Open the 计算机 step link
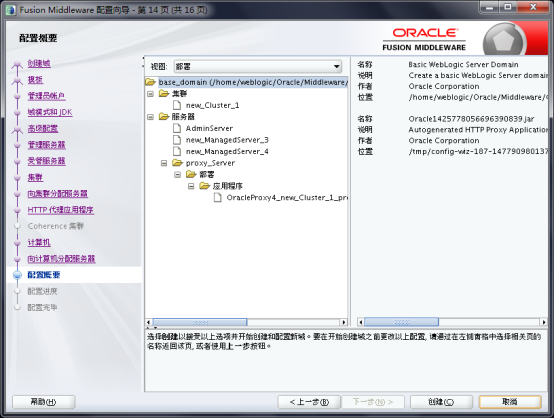The width and height of the screenshot is (554, 418). tap(39, 242)
